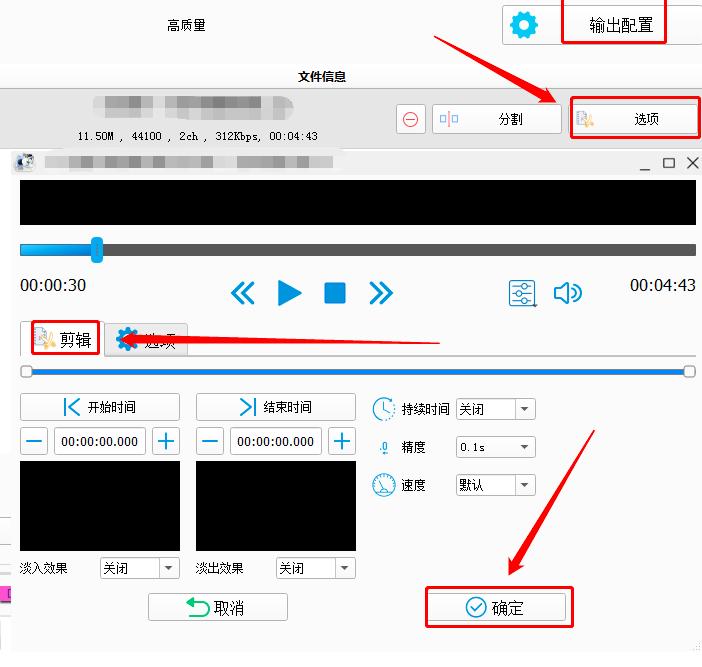Click the left trim range handle

pyautogui.click(x=26, y=371)
